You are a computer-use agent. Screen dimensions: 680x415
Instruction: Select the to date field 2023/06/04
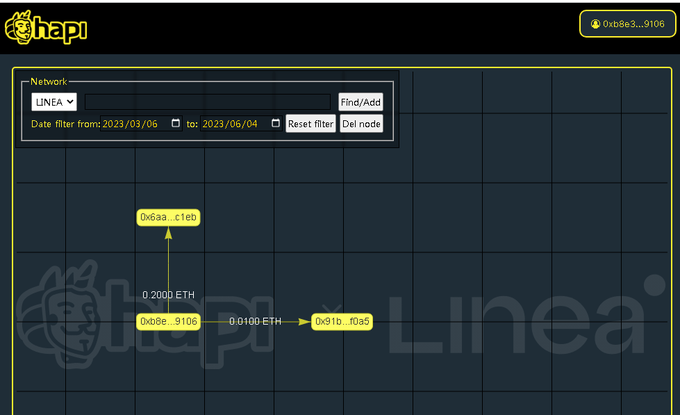(241, 124)
